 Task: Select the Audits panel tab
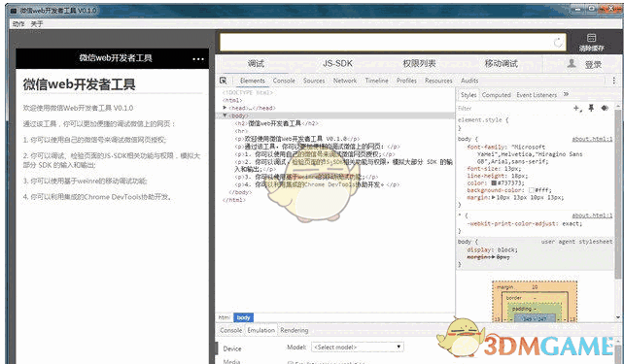click(469, 81)
